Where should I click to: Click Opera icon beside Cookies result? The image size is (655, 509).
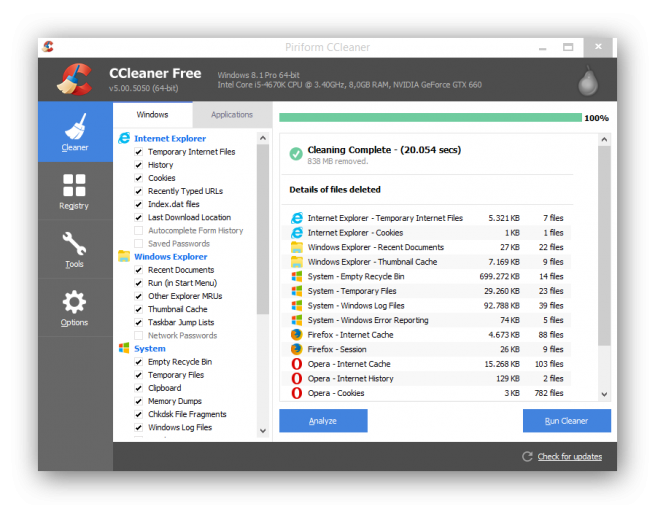297,393
